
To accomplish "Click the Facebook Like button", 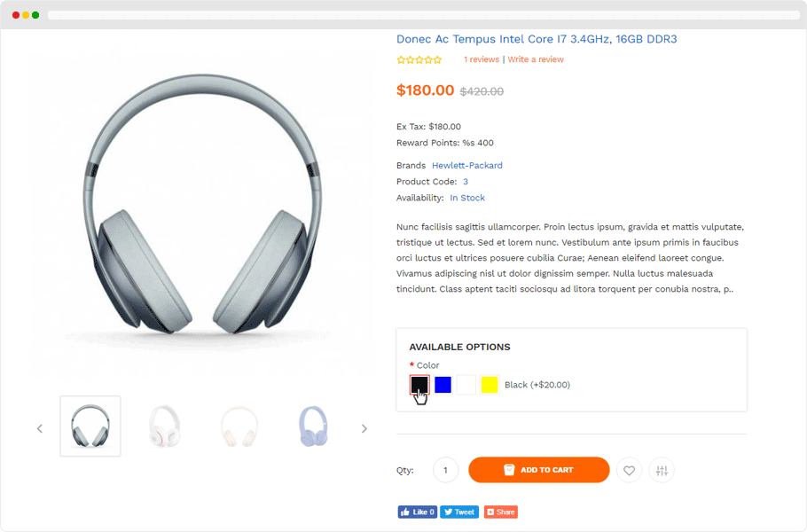I will tap(417, 512).
